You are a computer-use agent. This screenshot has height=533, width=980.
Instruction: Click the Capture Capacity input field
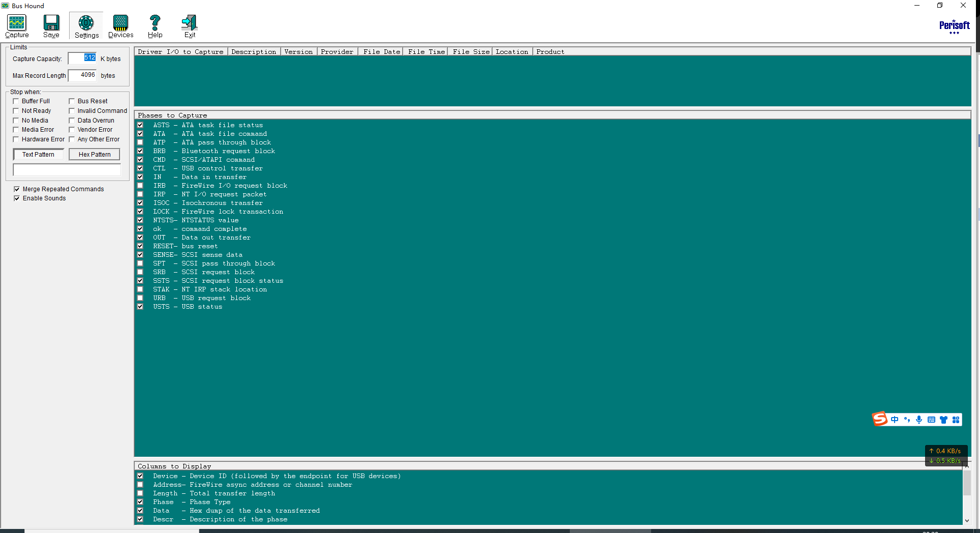(x=83, y=58)
